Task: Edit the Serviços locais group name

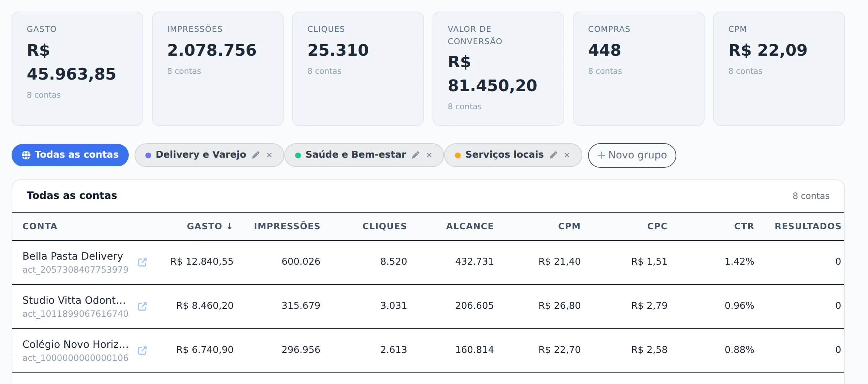Action: (x=553, y=155)
